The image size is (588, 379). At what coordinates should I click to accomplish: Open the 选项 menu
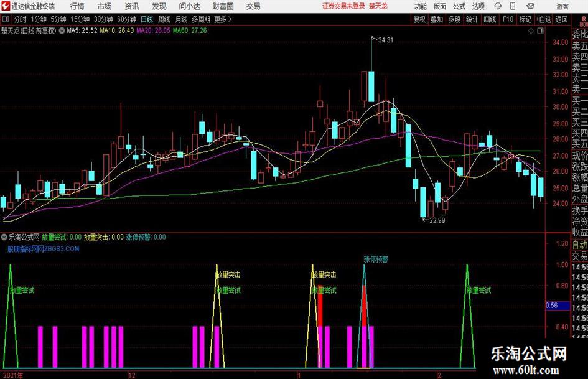(478, 6)
